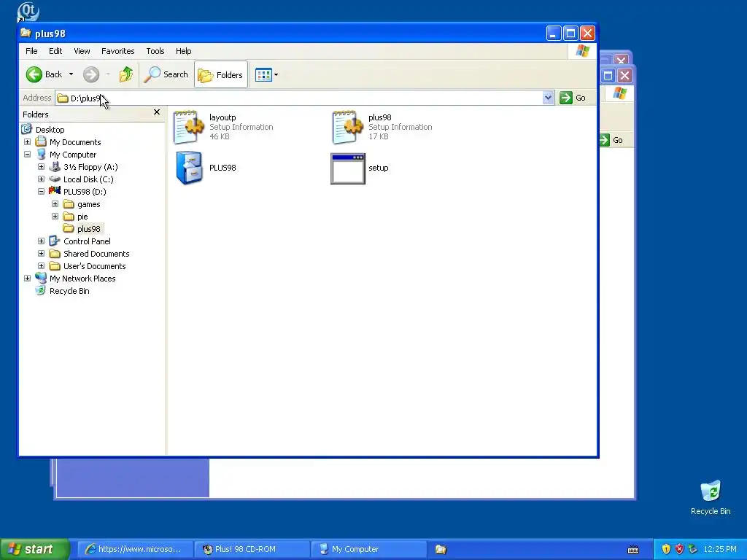Image resolution: width=747 pixels, height=560 pixels.
Task: Collapse My Computer tree node
Action: pyautogui.click(x=27, y=155)
